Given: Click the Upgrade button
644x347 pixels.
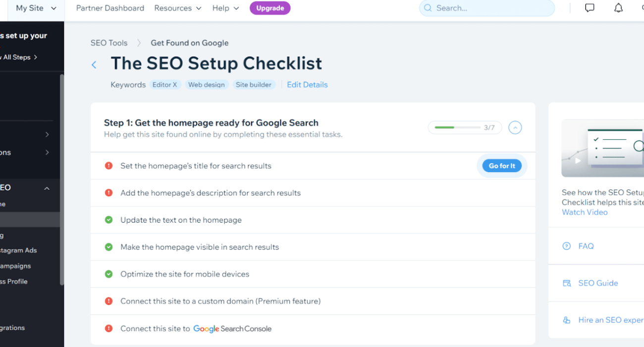Looking at the screenshot, I should click(270, 8).
